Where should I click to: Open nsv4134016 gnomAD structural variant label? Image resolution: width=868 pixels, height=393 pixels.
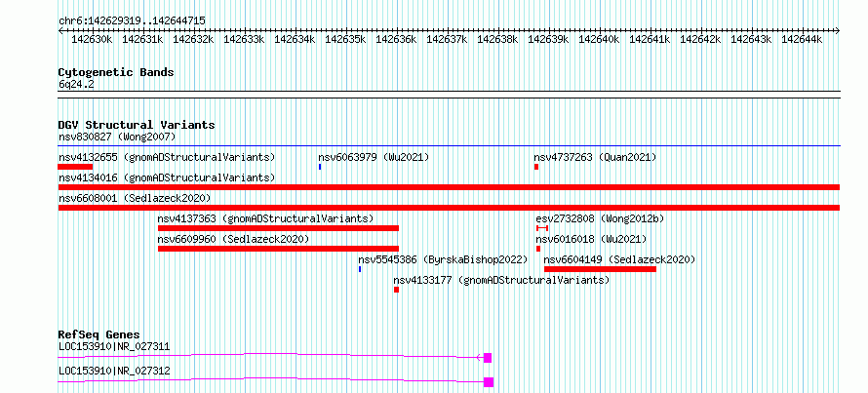[x=167, y=177]
